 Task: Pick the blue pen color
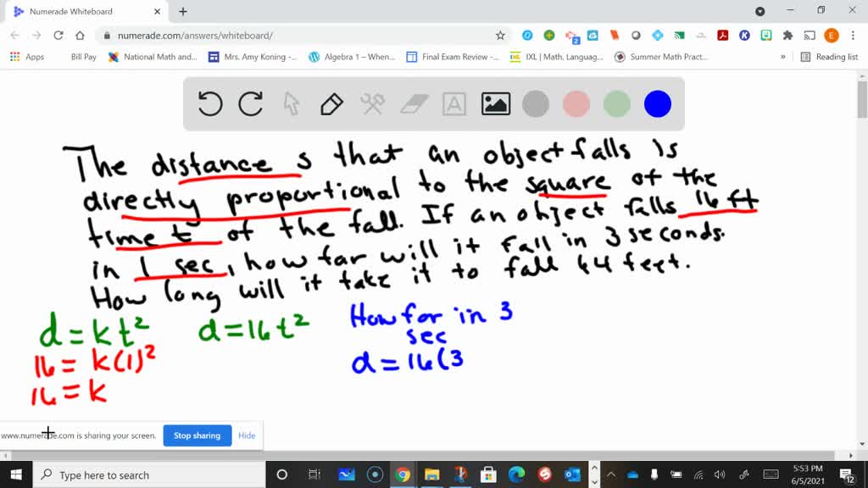click(x=657, y=104)
